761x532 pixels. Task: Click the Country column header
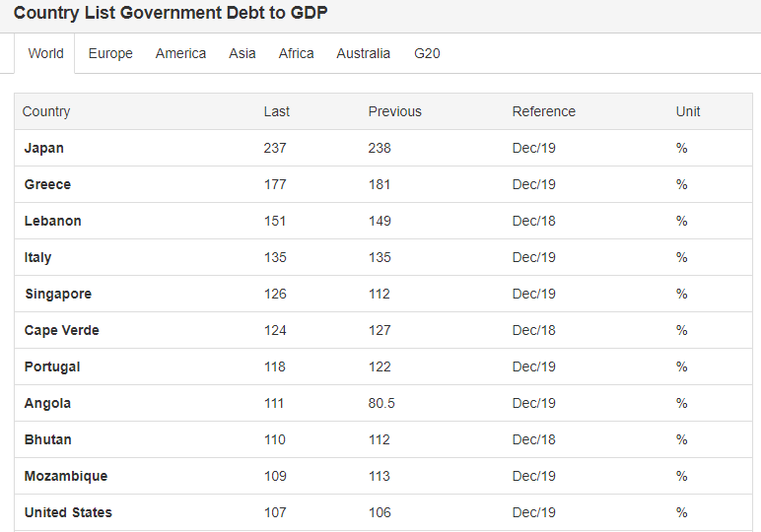pyautogui.click(x=46, y=111)
